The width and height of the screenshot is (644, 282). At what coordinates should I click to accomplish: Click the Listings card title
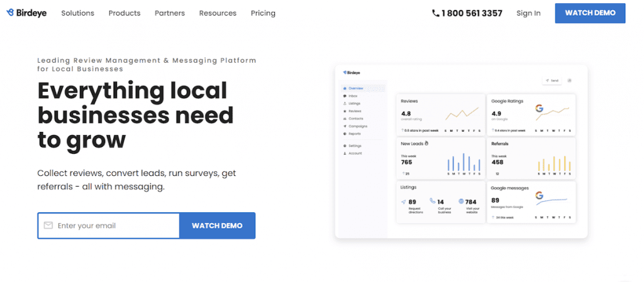click(x=408, y=187)
